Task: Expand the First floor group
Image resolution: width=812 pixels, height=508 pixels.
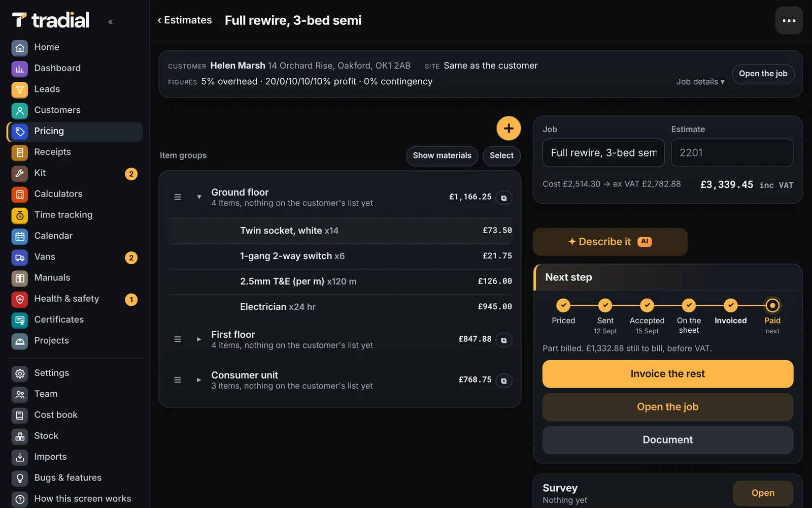Action: point(199,339)
